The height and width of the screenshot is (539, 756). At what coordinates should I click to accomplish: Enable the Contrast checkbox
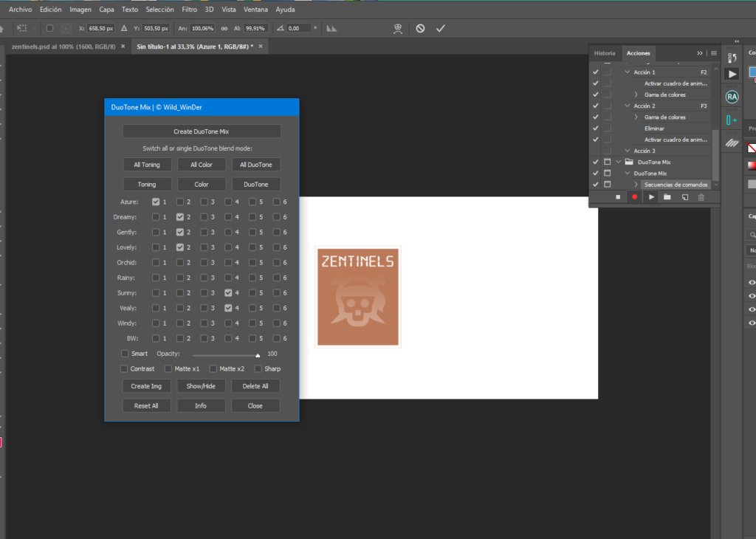(124, 369)
